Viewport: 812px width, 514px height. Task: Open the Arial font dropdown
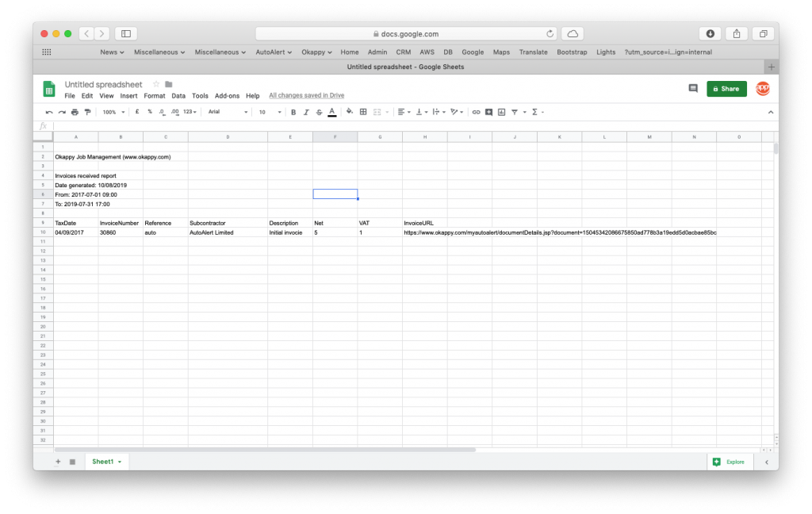tap(228, 112)
